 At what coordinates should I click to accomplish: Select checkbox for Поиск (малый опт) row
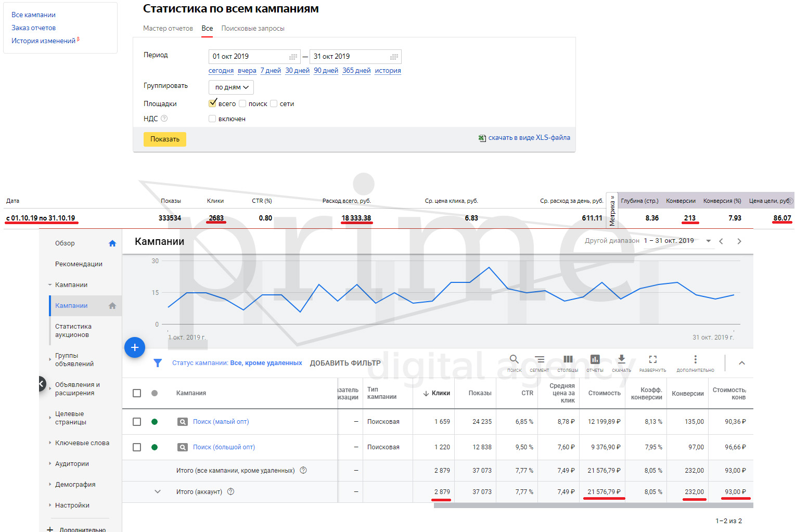137,422
